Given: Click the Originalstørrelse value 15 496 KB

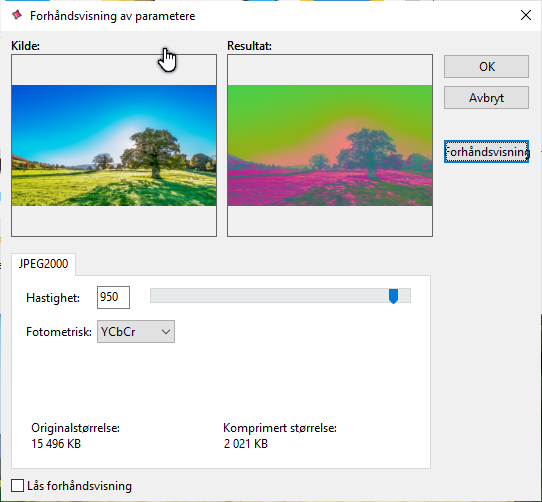Looking at the screenshot, I should click(56, 444).
